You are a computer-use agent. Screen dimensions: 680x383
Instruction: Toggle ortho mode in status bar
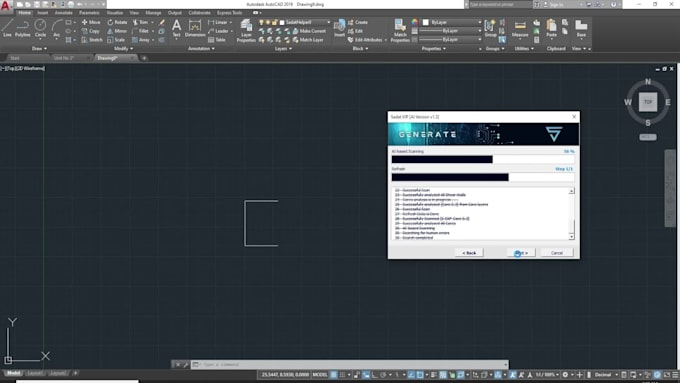pos(375,375)
